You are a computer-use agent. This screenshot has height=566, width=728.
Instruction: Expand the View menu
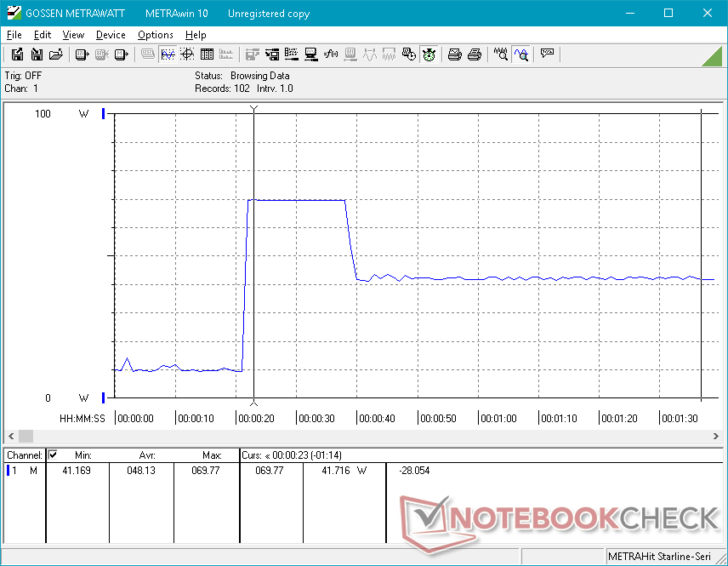[73, 35]
